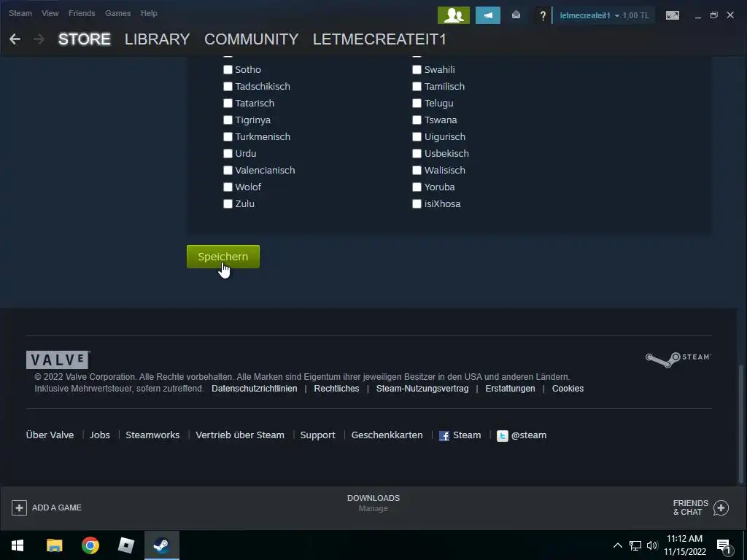Image resolution: width=747 pixels, height=560 pixels.
Task: Open the Rechtliches link
Action: [336, 389]
